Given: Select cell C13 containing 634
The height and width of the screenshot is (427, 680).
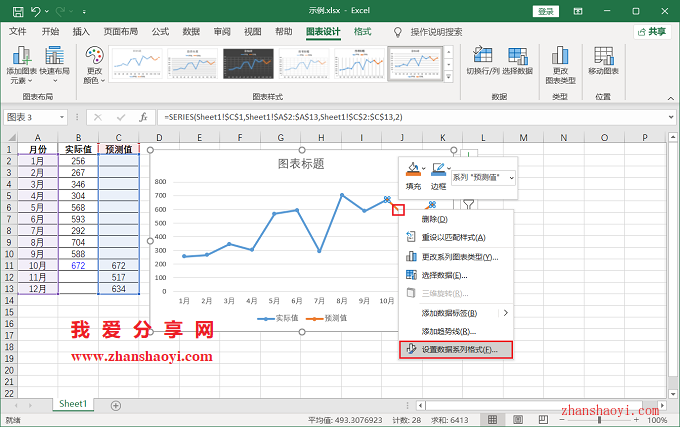Looking at the screenshot, I should click(118, 289).
